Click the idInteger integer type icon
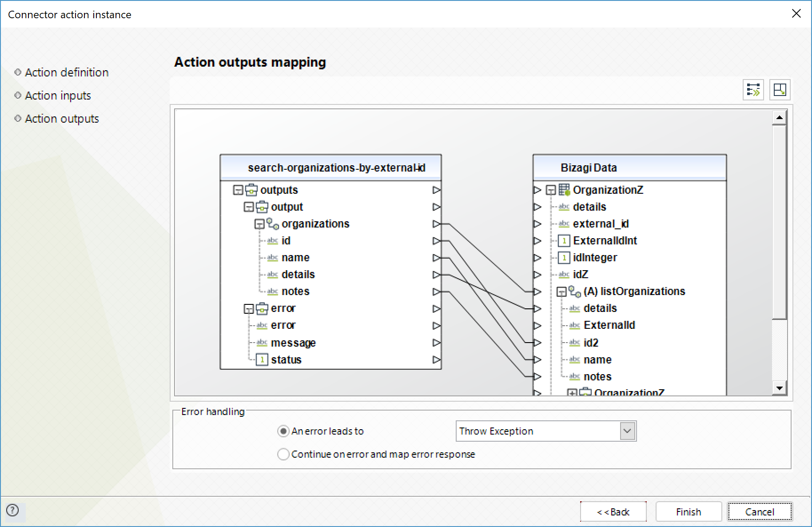The image size is (812, 527). click(564, 258)
